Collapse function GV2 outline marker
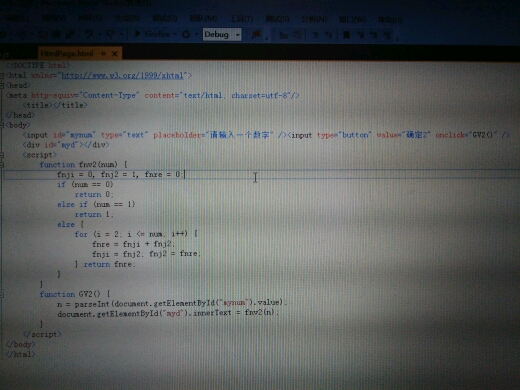520x390 pixels. click(x=2, y=294)
